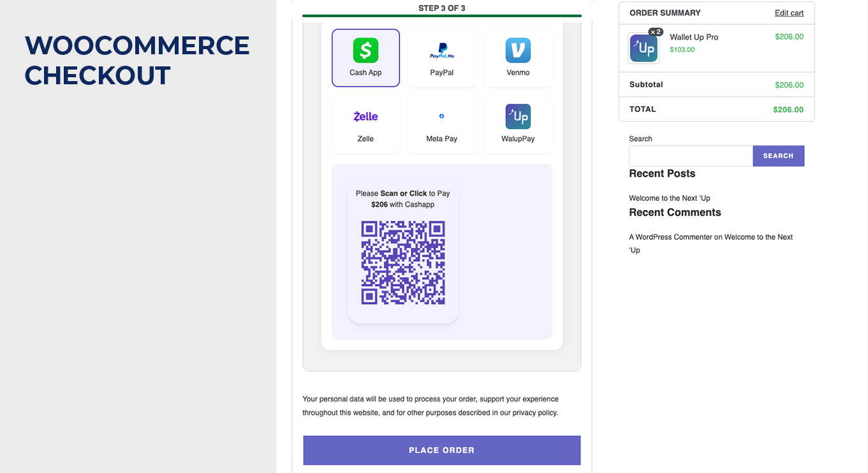Click the 'Cash App' label text

(x=365, y=73)
